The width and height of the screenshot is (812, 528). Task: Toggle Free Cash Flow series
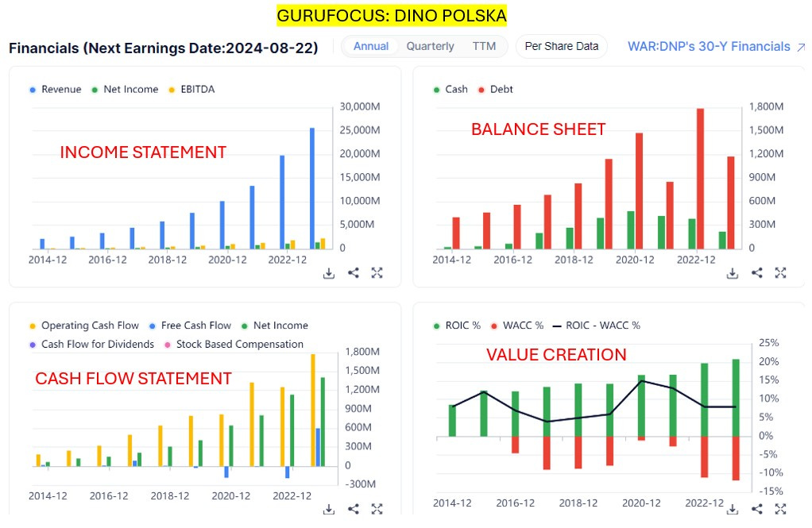point(190,326)
